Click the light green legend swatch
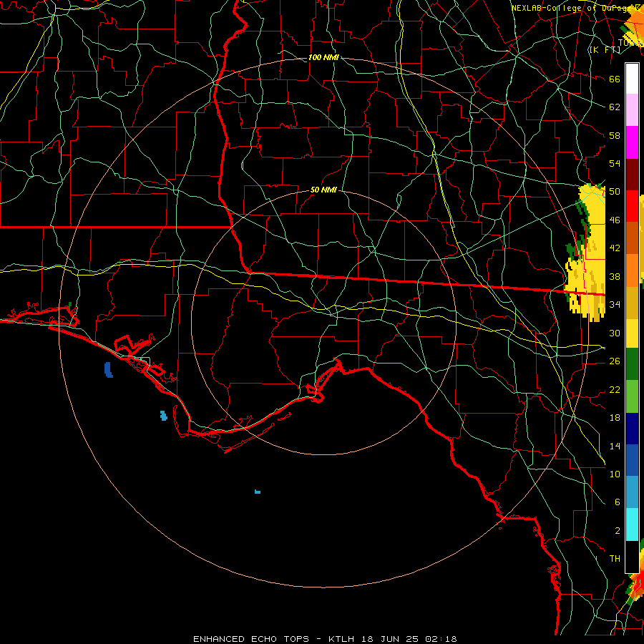The image size is (644, 644). (x=632, y=396)
